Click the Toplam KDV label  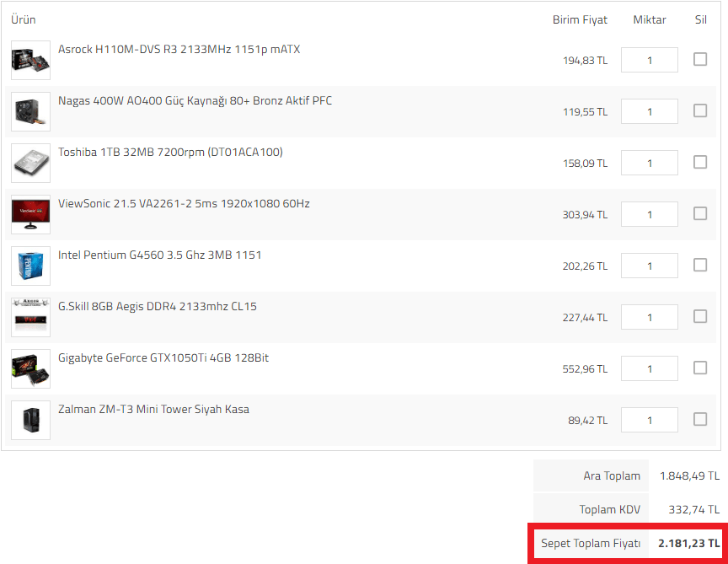click(610, 510)
